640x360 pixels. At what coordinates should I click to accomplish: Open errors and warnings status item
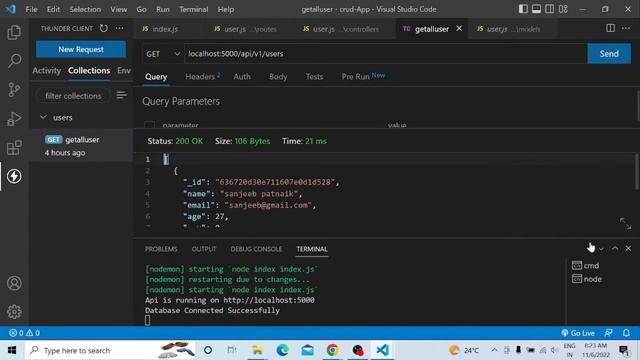click(24, 333)
